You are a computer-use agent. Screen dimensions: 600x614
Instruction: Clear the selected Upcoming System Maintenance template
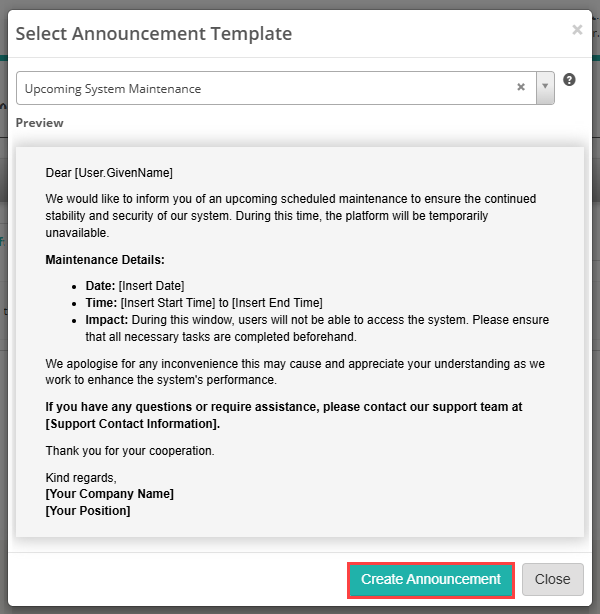click(x=520, y=87)
